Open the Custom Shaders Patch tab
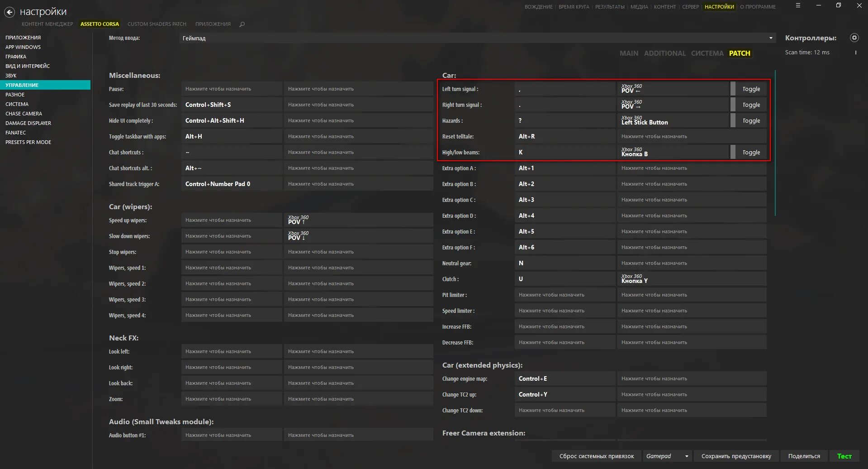The width and height of the screenshot is (868, 469). tap(157, 24)
